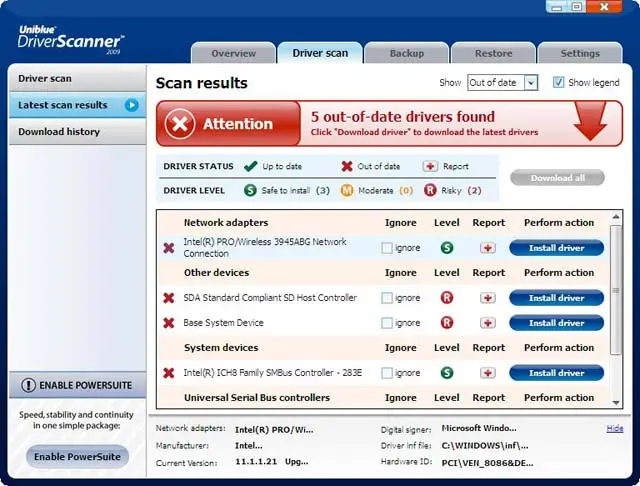
Task: Check ignore for Intel ICH8 Family SMBus Controller
Action: pyautogui.click(x=387, y=373)
